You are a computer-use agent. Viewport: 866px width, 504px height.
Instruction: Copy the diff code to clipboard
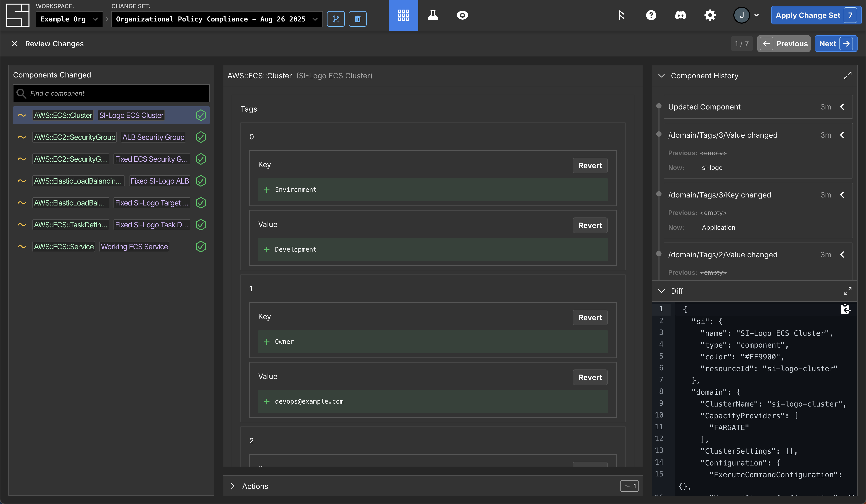click(x=845, y=309)
